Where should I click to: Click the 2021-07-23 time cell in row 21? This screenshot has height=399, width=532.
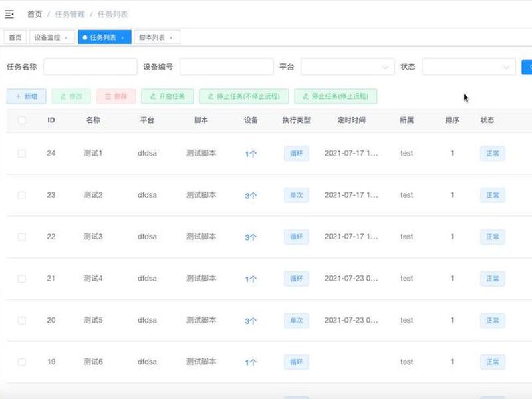pyautogui.click(x=351, y=278)
